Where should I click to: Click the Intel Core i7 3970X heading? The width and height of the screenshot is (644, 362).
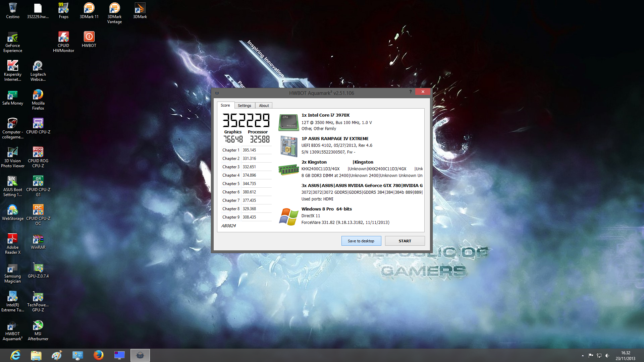[325, 115]
